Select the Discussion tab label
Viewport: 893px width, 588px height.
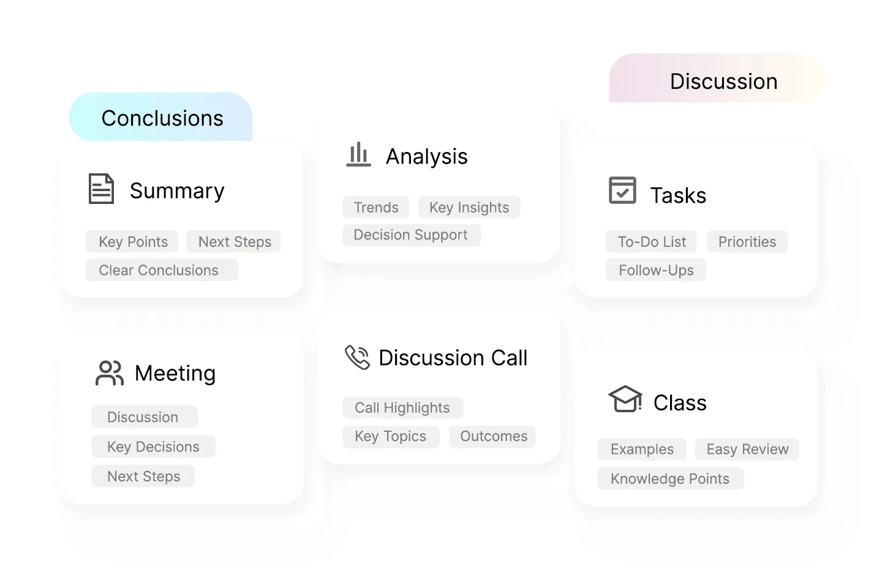[723, 81]
